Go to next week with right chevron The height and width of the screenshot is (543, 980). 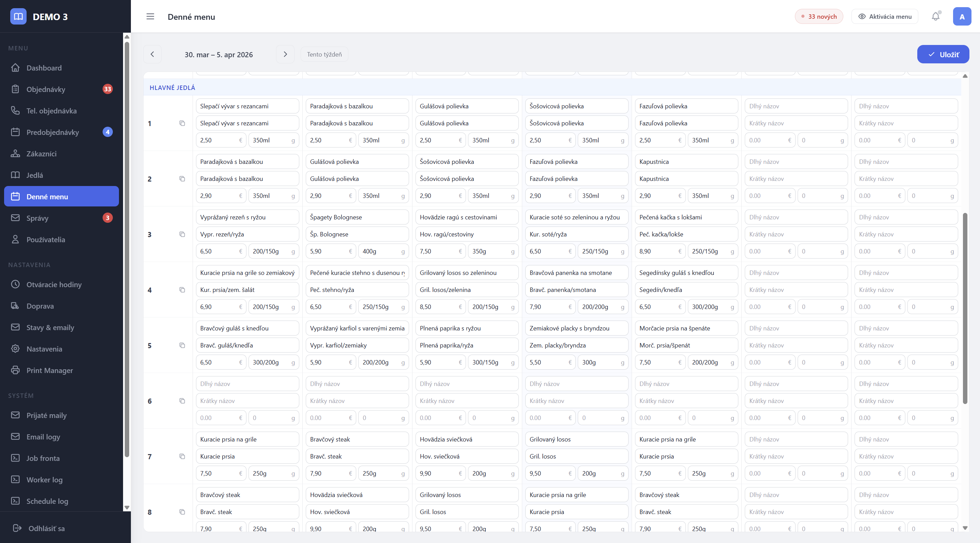pos(285,55)
